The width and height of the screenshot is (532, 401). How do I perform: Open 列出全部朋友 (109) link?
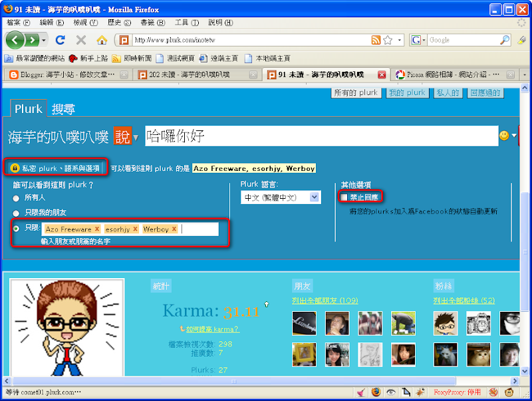coord(325,301)
